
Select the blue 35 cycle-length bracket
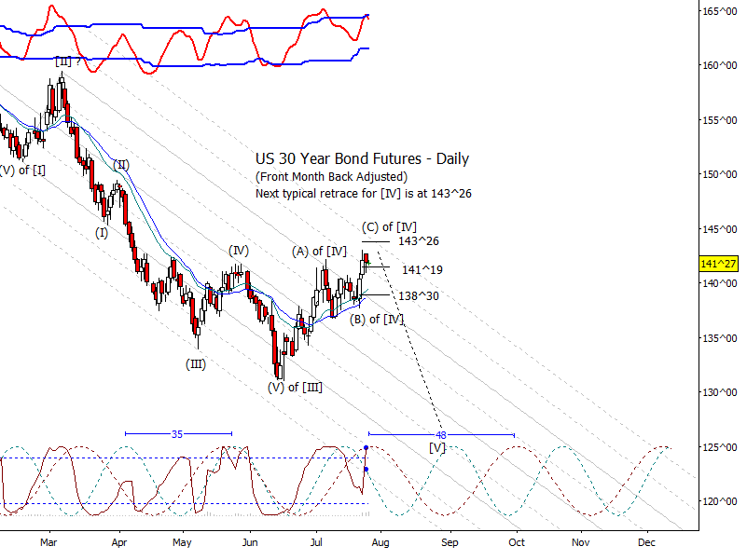tap(178, 434)
